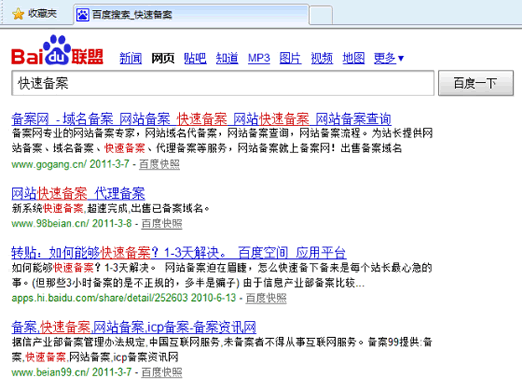Open the 贴吧 search category
The height and width of the screenshot is (392, 522).
point(195,58)
